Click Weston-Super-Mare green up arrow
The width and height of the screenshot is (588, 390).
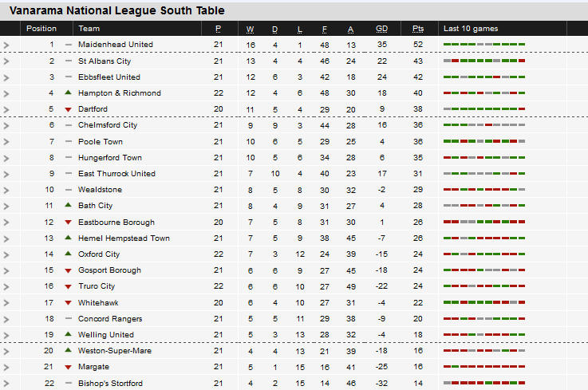click(x=68, y=350)
